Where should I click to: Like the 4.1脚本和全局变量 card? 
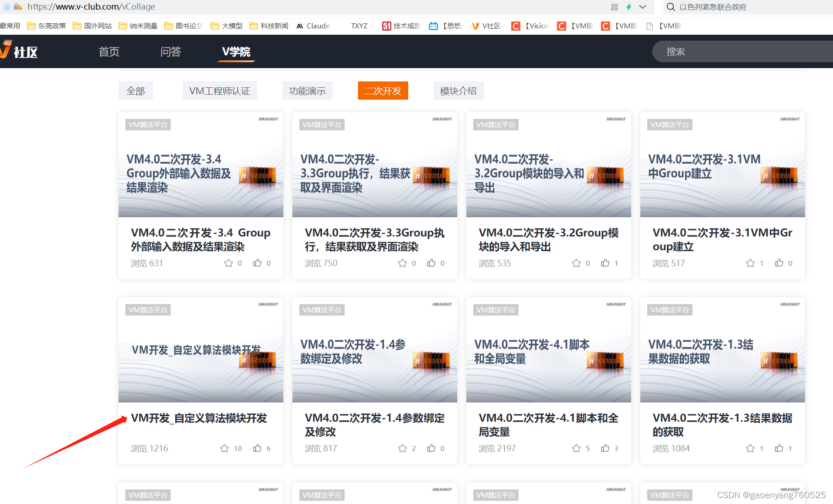(605, 448)
